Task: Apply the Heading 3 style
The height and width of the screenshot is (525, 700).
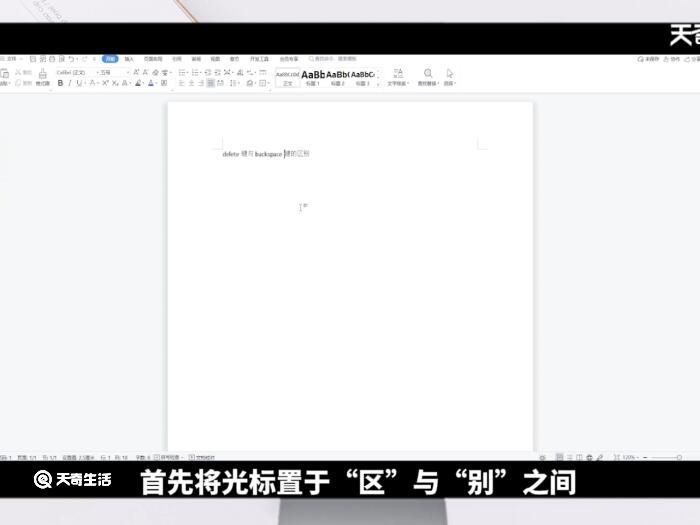Action: (362, 78)
